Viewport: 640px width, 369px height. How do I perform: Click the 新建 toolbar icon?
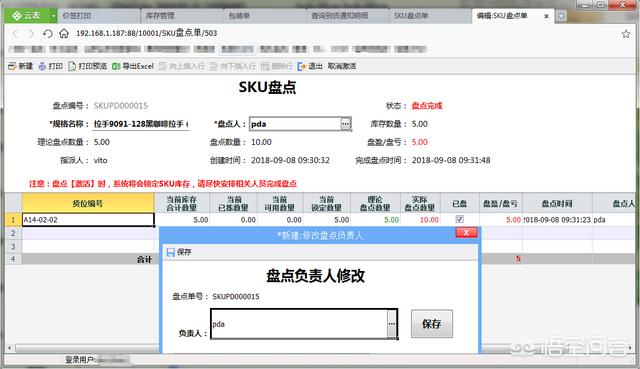12,66
